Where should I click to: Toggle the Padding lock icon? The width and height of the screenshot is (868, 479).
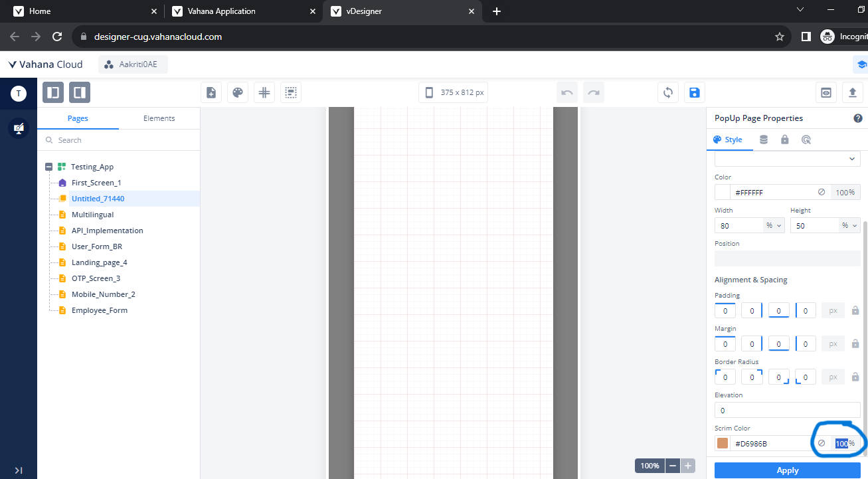coord(855,310)
